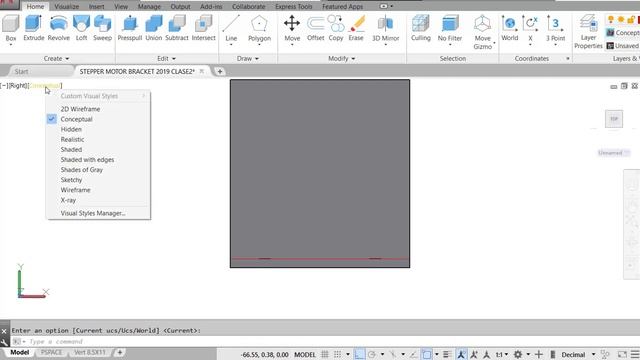Start the Sweep command

(x=102, y=28)
